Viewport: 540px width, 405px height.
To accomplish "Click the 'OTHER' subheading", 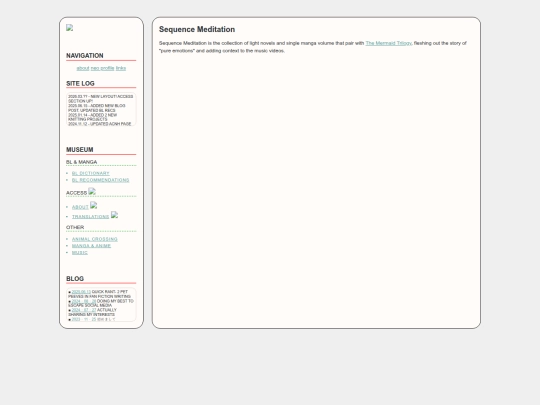I will 75,227.
